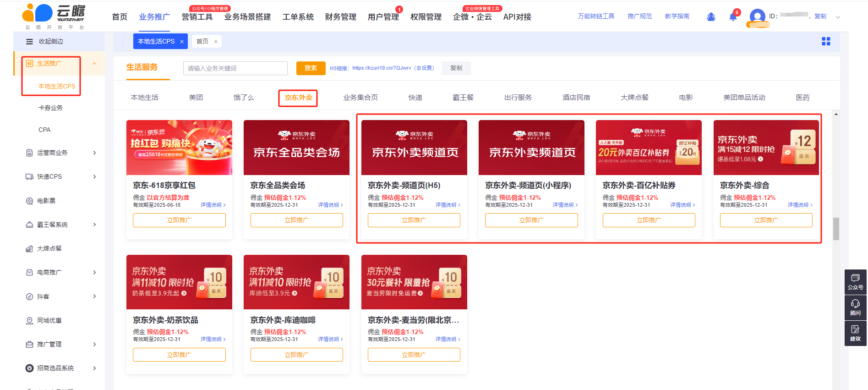This screenshot has width=868, height=390.
Task: Open the 业务推广 top menu
Action: point(154,17)
